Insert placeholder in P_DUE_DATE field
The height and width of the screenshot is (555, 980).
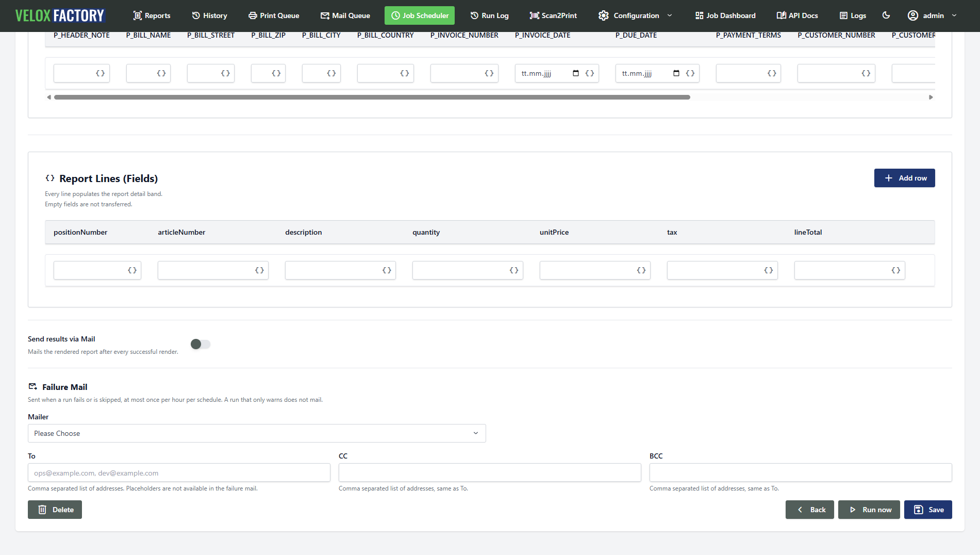[x=690, y=73]
